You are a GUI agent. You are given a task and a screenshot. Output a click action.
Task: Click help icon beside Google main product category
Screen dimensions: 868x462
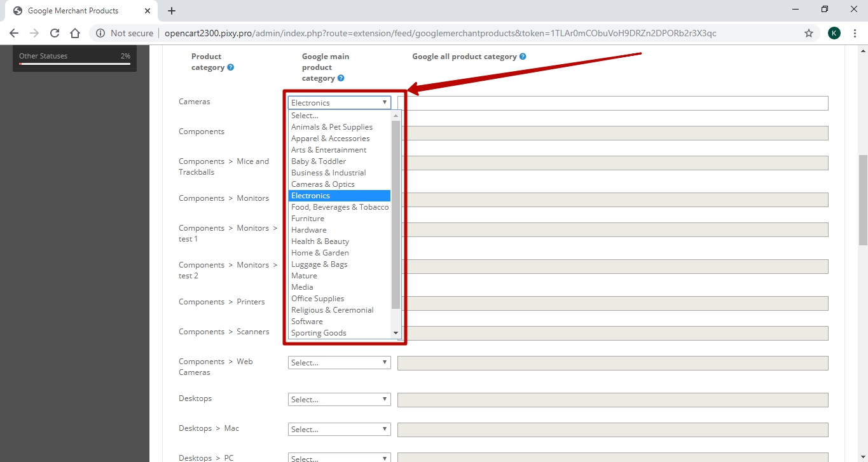pos(341,78)
